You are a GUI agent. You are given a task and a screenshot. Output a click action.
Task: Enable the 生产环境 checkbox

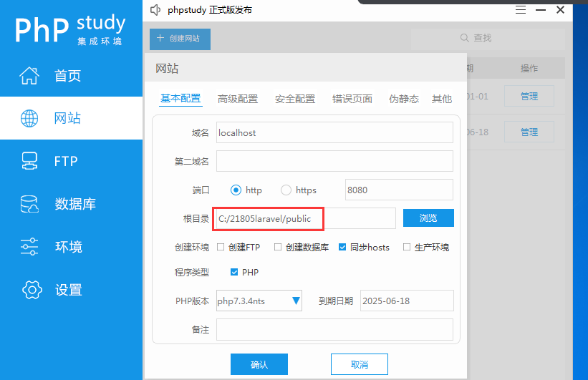click(407, 247)
